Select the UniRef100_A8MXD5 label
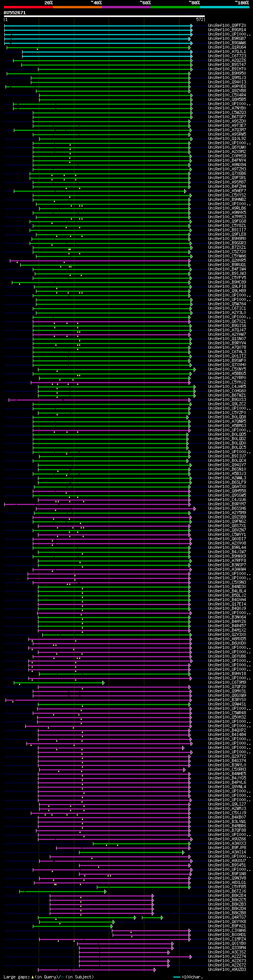Image resolution: width=253 pixels, height=980 pixels. point(227,639)
